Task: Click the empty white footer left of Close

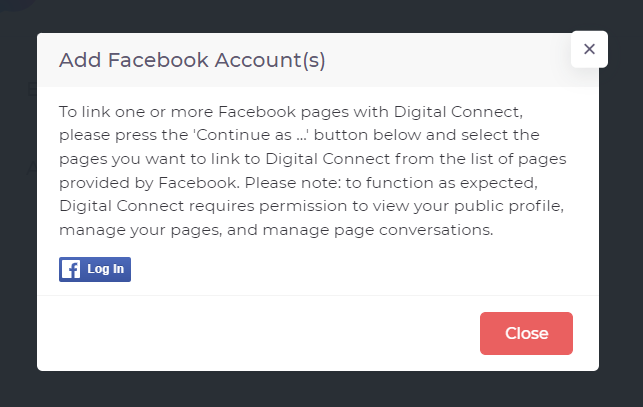Action: tap(250, 333)
